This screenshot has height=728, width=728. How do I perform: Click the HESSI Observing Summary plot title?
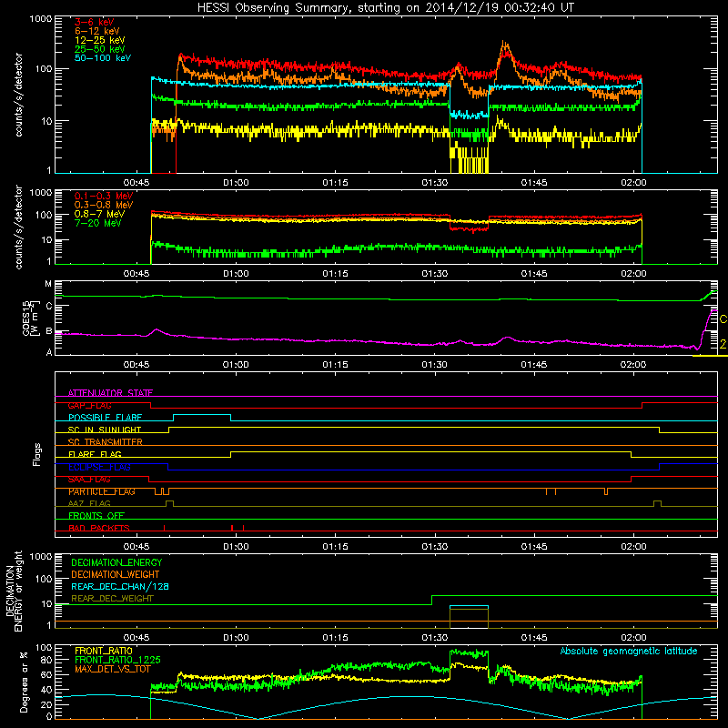(386, 8)
